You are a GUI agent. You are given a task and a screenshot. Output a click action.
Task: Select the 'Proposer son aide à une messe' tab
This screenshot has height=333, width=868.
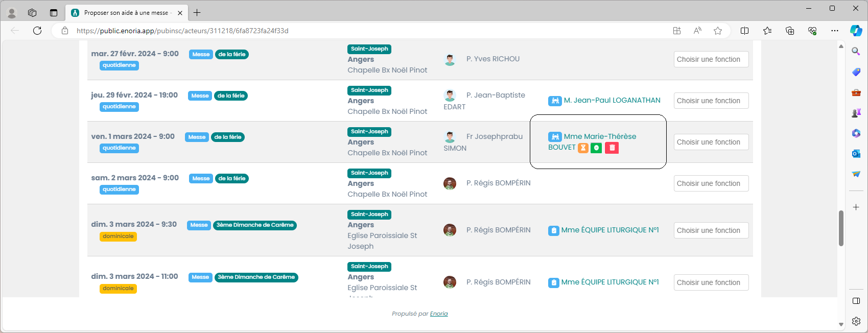[125, 13]
